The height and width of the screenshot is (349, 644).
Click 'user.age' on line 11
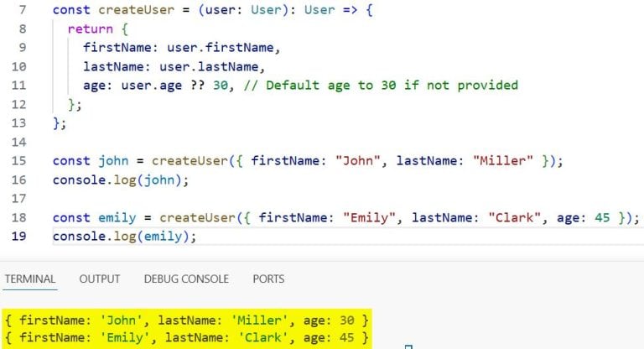[x=151, y=85]
